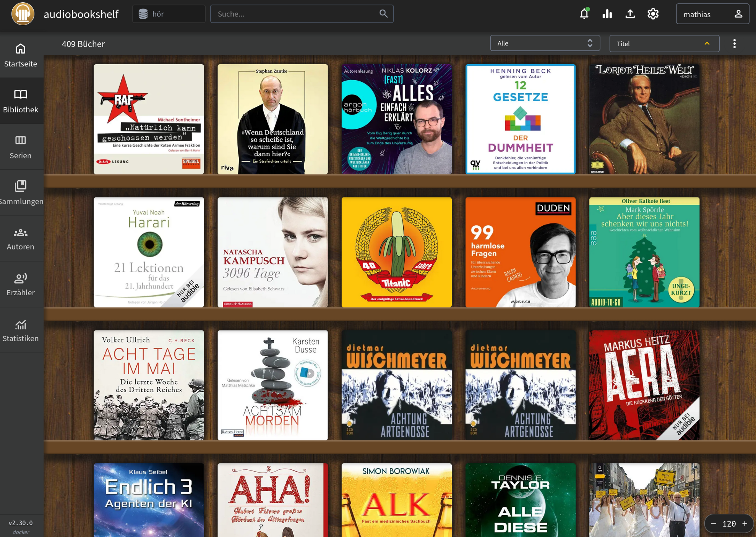Open Autoren in the sidebar
This screenshot has width=756, height=537.
(21, 238)
